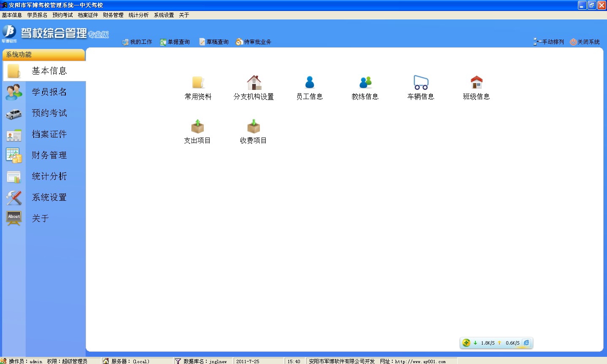Image resolution: width=607 pixels, height=364 pixels.
Task: Open 教练信息 people icon
Action: click(365, 82)
